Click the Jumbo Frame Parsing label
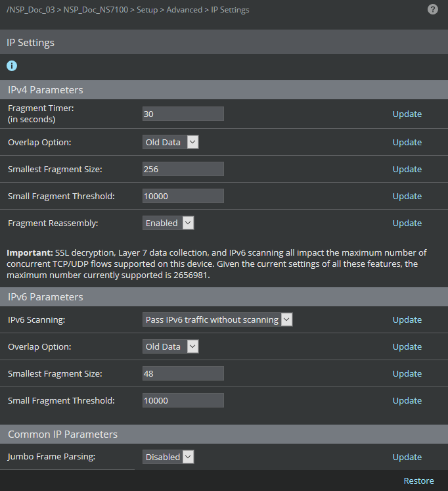This screenshot has height=491, width=448. point(52,457)
